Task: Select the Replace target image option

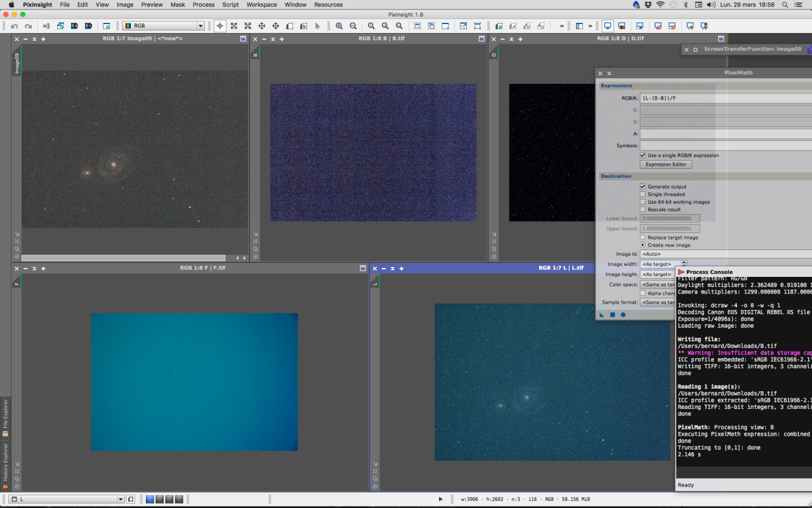Action: [x=643, y=237]
